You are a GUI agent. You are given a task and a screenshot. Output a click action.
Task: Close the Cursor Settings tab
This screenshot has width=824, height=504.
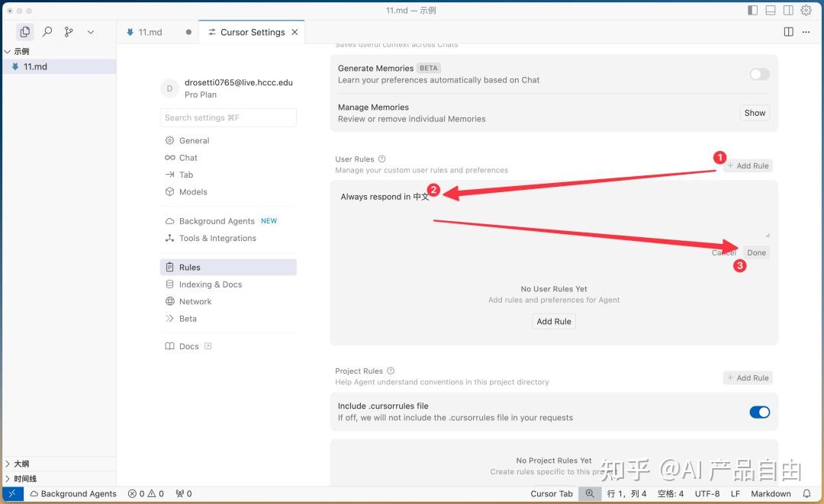(x=295, y=32)
